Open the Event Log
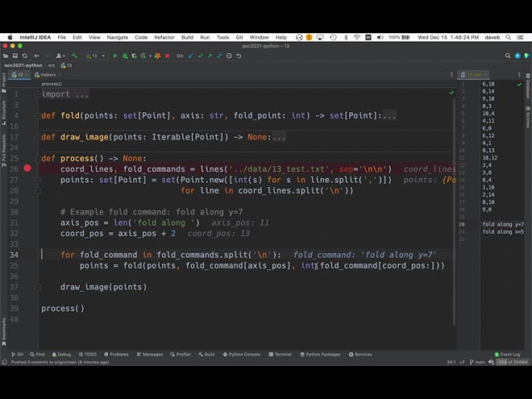Viewport: 532px width, 399px height. tap(507, 354)
